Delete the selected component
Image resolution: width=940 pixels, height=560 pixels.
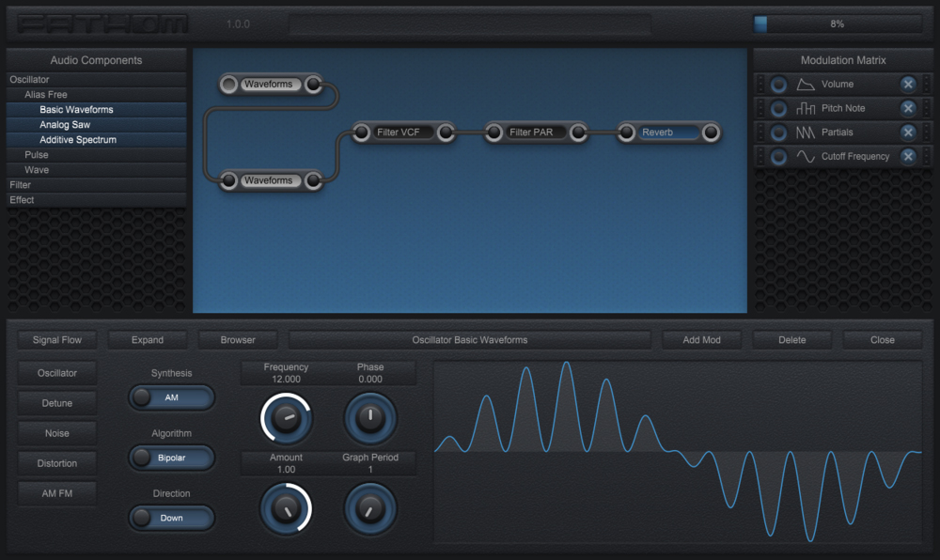[x=791, y=339]
